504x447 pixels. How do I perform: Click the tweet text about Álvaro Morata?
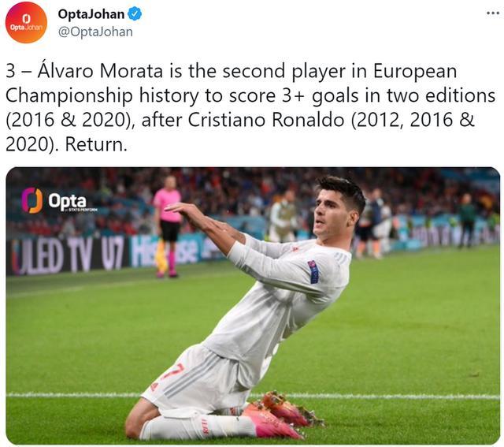click(250, 108)
